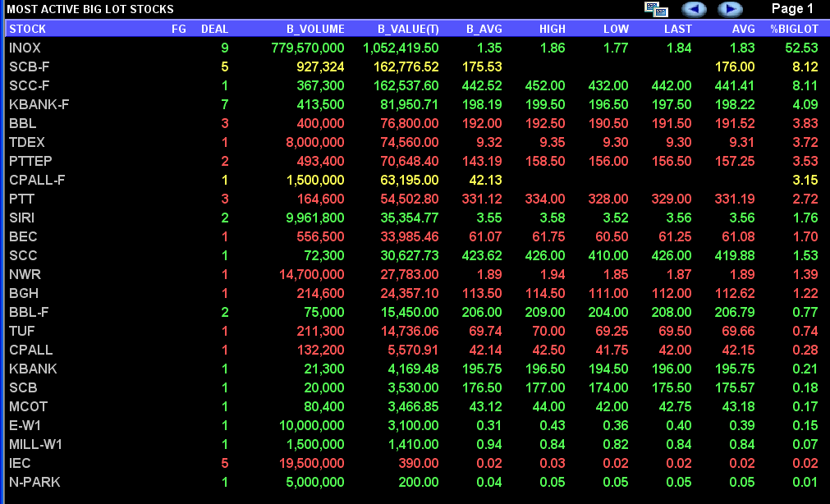The width and height of the screenshot is (830, 504).
Task: Click SIRI volume 9,961,800
Action: pyautogui.click(x=315, y=218)
